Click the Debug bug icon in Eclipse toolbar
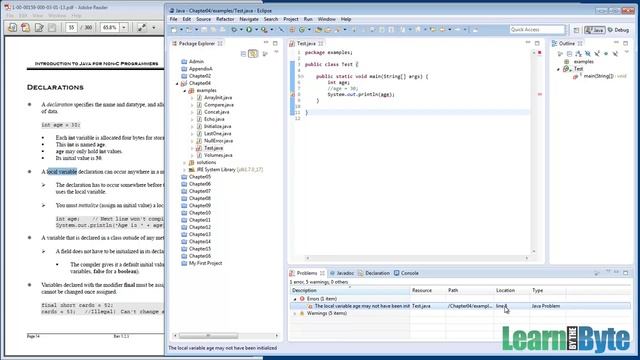Screen dimensions: 640x360 tap(234, 29)
